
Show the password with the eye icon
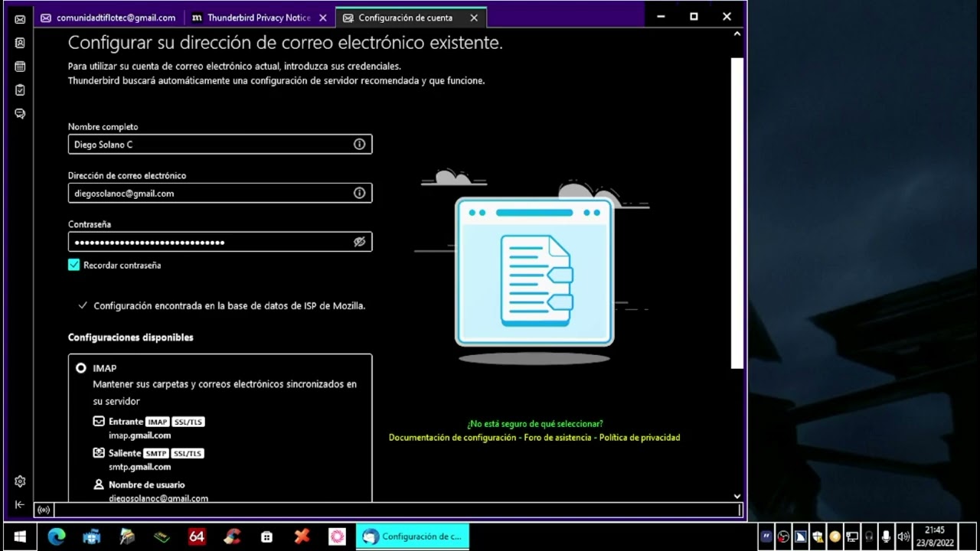[x=359, y=242]
